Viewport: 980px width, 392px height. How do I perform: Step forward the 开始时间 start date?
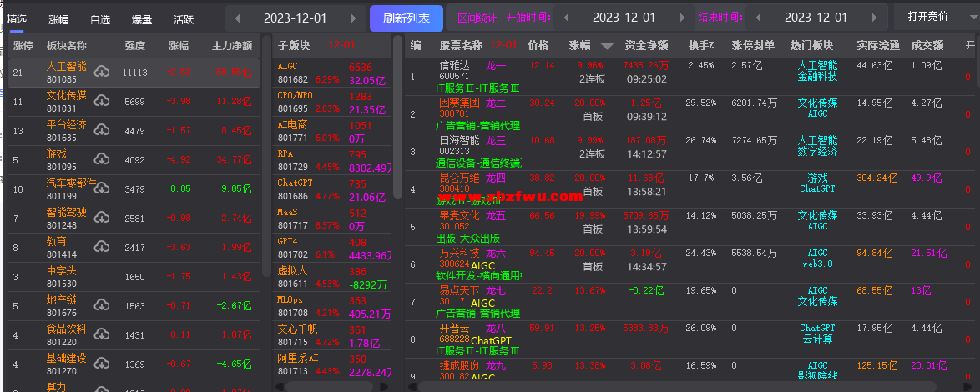pos(683,18)
